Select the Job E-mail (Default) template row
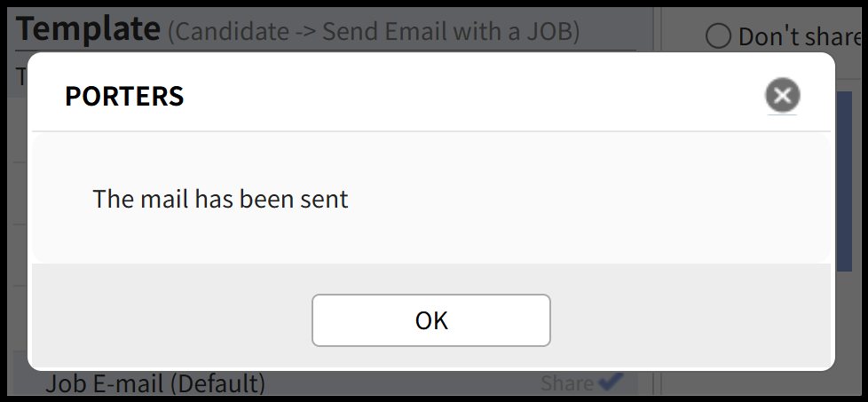Image resolution: width=868 pixels, height=402 pixels. click(155, 383)
